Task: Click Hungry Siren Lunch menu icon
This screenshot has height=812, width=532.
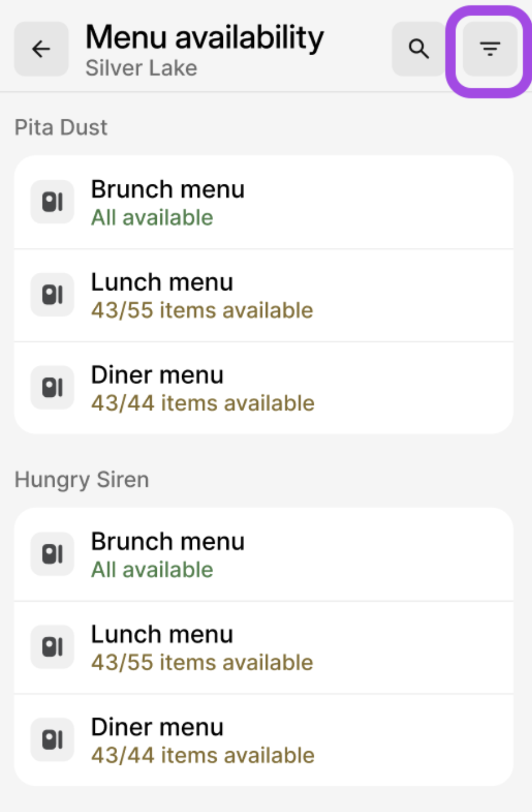Action: click(52, 647)
